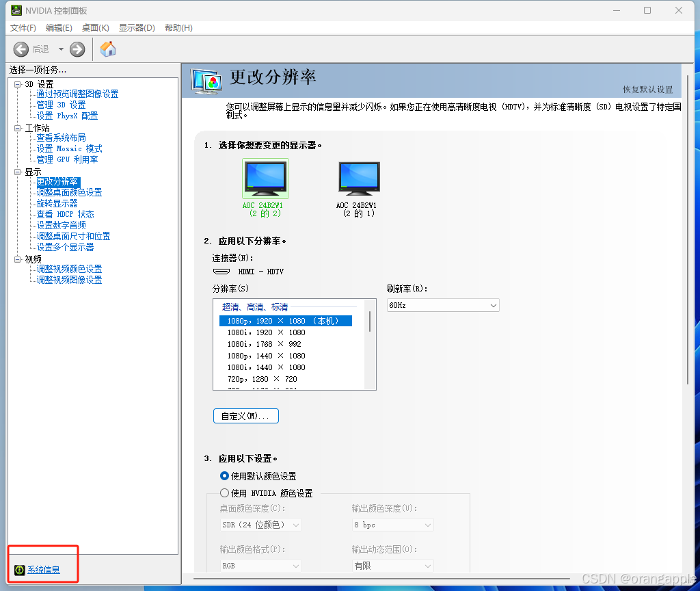700x591 pixels.
Task: Open 旋转显示器
Action: click(x=57, y=203)
